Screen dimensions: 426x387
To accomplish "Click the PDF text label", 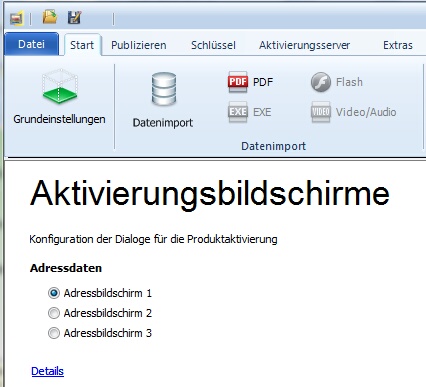I will tap(263, 82).
